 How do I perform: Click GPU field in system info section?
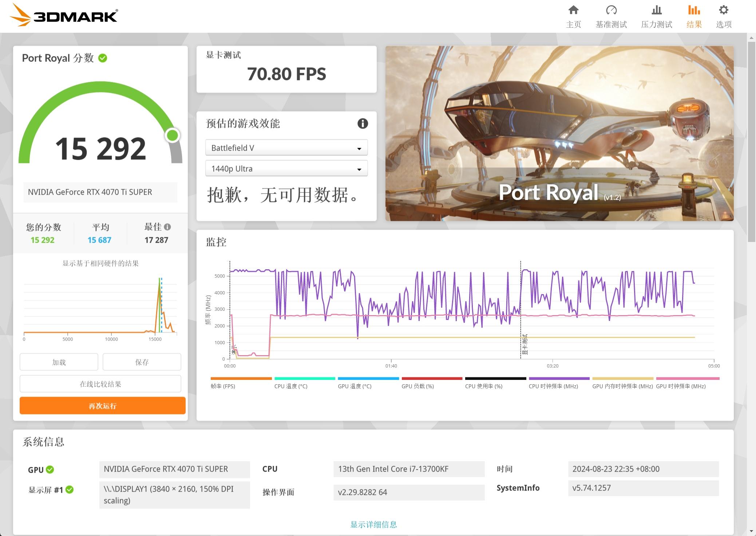[174, 469]
